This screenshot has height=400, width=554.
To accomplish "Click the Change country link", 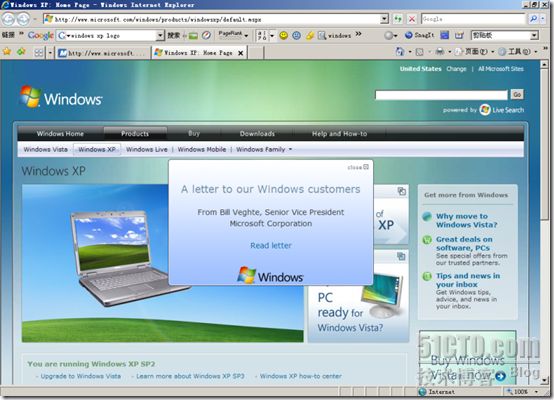I will (x=456, y=69).
